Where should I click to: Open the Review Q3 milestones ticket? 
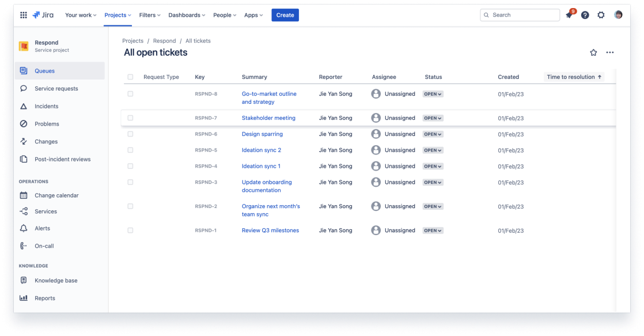pos(270,231)
